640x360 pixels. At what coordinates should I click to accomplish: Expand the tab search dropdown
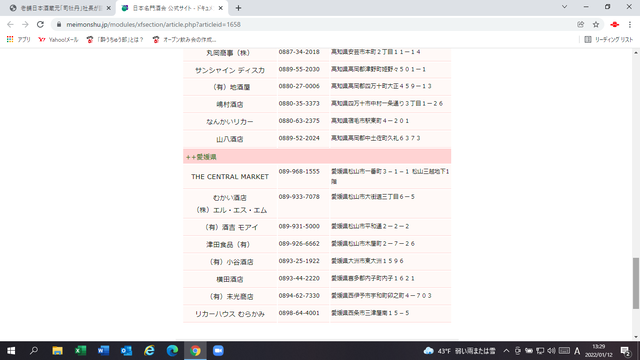coord(564,7)
